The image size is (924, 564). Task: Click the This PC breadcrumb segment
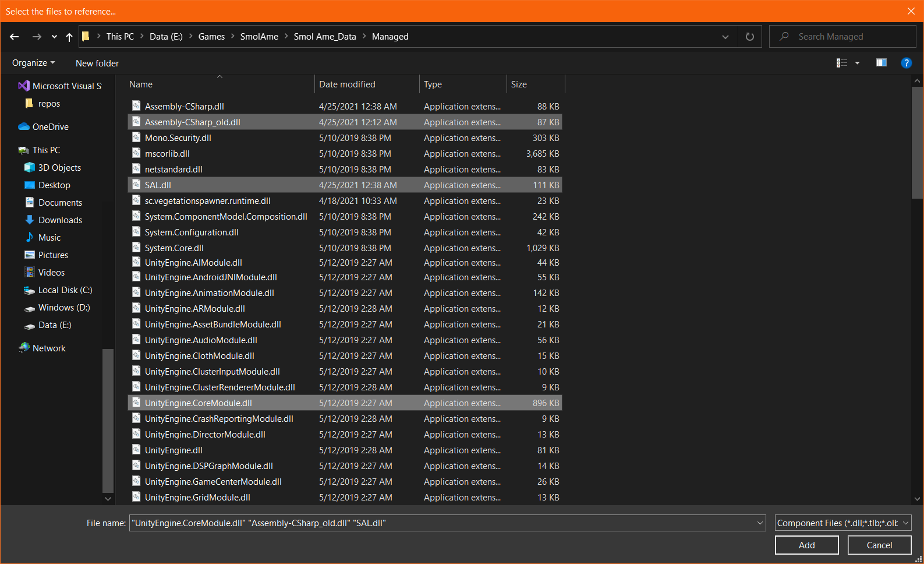click(120, 37)
